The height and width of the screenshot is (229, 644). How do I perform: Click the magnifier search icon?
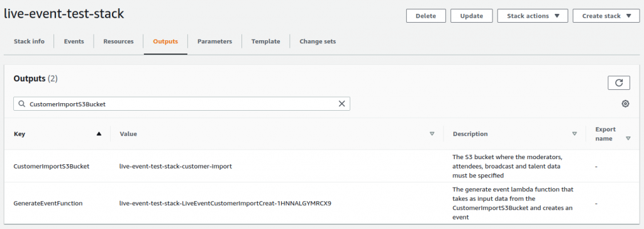point(22,104)
